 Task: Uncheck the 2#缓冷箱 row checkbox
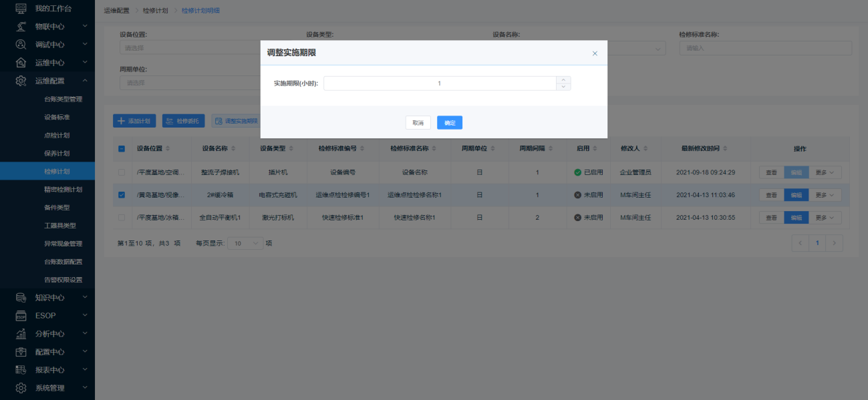[122, 195]
